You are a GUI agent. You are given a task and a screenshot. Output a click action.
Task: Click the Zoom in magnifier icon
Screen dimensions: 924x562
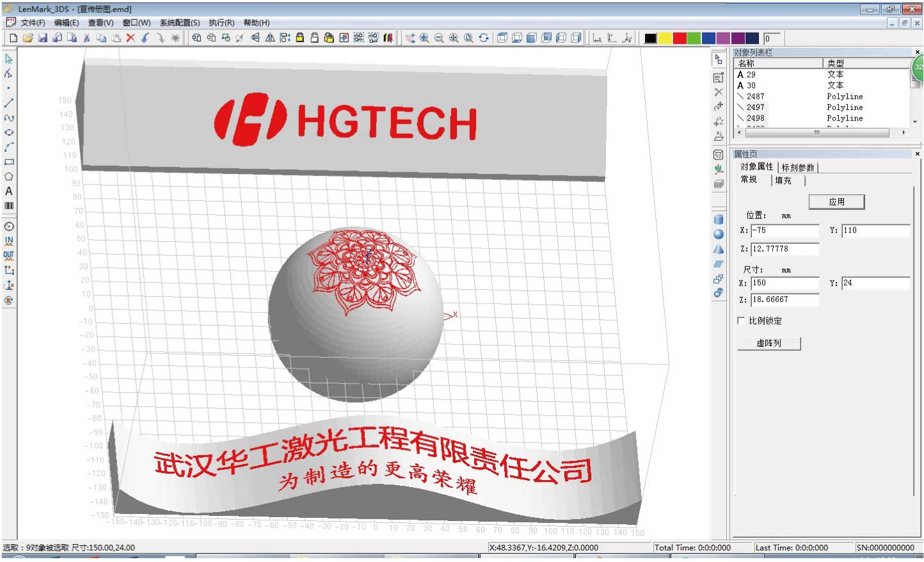tap(424, 38)
